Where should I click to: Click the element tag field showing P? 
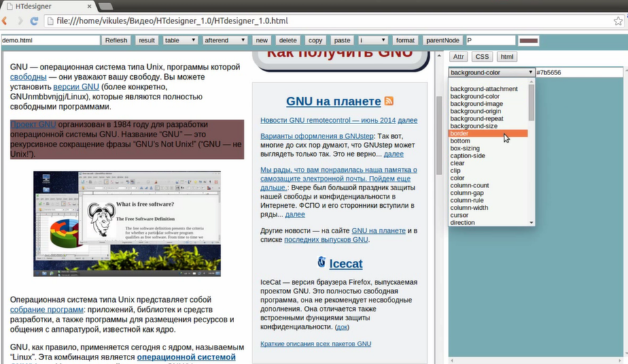click(x=490, y=41)
